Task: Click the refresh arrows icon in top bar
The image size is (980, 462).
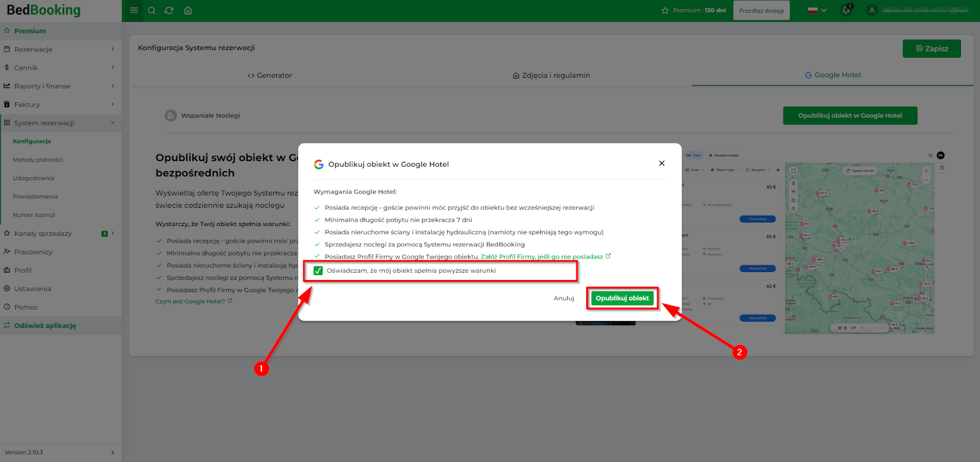Action: pyautogui.click(x=169, y=10)
